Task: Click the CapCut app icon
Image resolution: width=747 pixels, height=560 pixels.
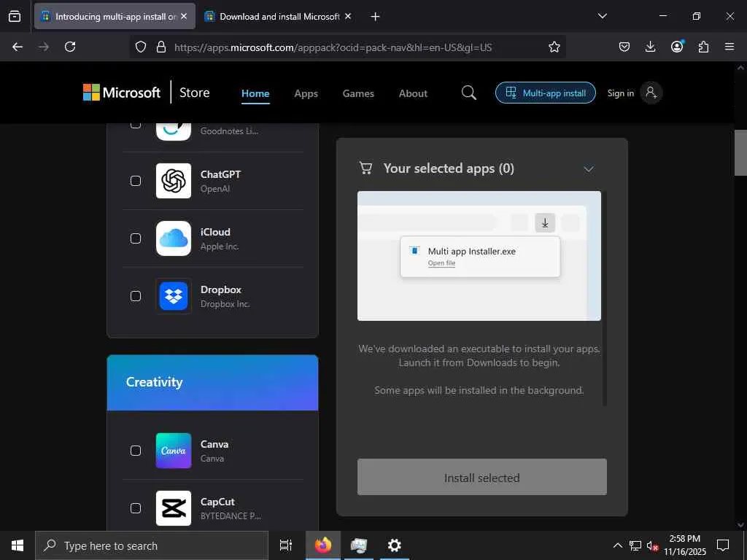Action: click(x=174, y=508)
